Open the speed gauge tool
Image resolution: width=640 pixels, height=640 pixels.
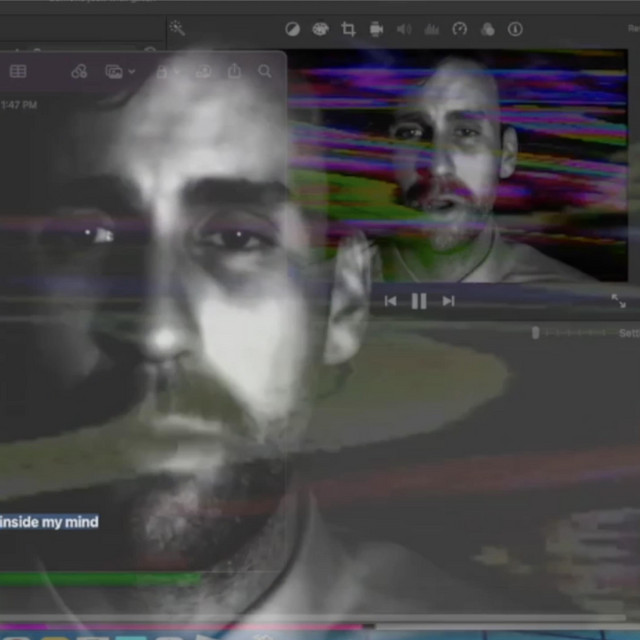[460, 29]
